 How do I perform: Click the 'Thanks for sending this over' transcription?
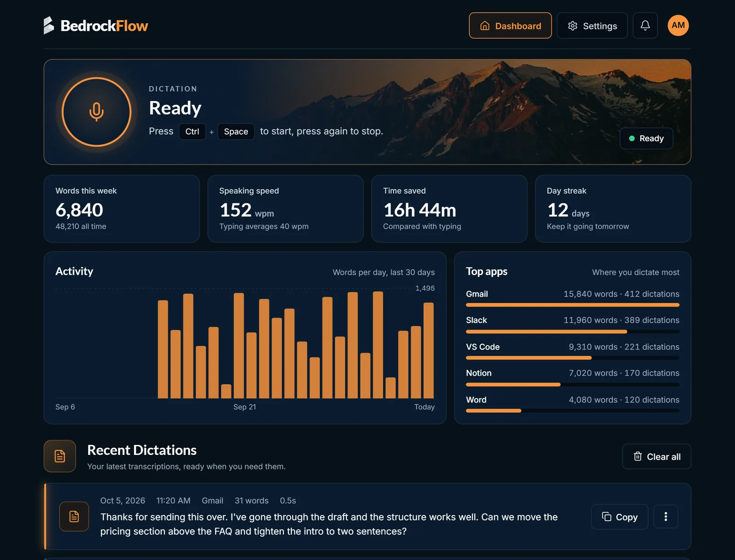tap(329, 524)
